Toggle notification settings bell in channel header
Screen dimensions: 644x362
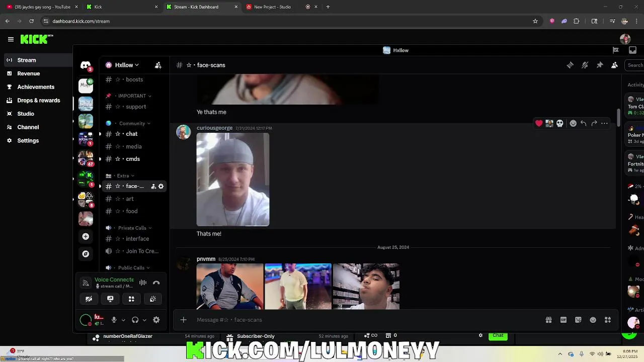585,65
